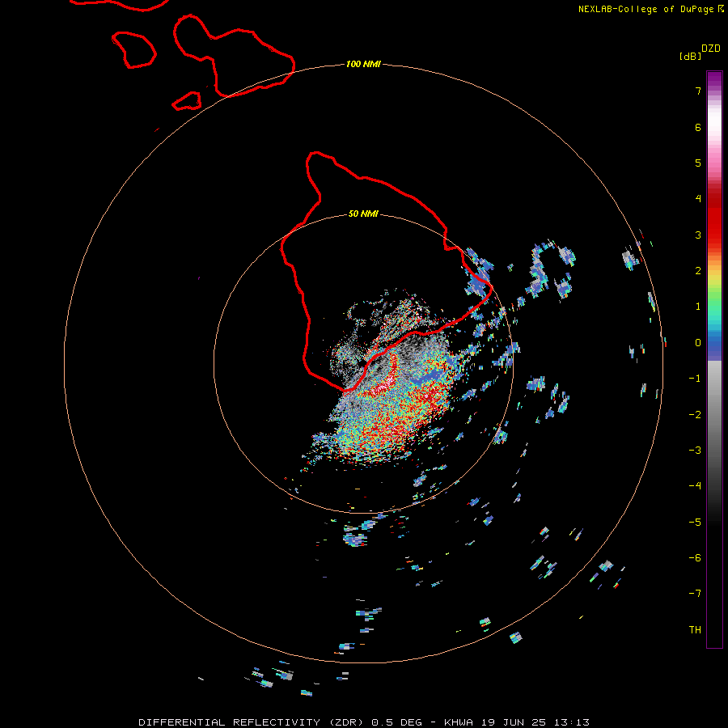Select the positive 1 dB scale label
The width and height of the screenshot is (728, 728).
point(698,307)
